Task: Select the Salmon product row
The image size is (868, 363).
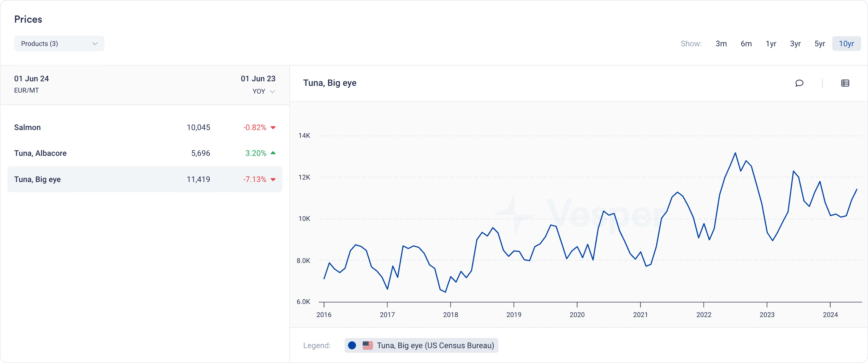Action: (x=145, y=127)
